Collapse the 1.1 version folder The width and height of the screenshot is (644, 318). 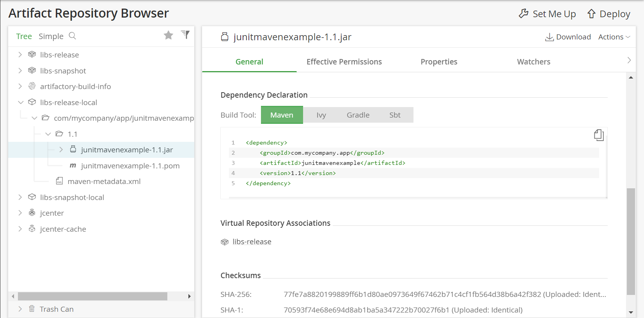(48, 134)
